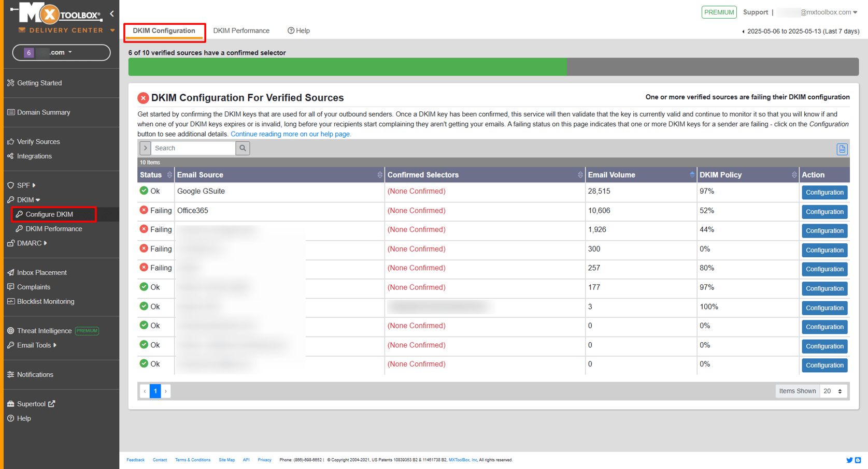
Task: Go to Inbox Placement
Action: tap(41, 272)
